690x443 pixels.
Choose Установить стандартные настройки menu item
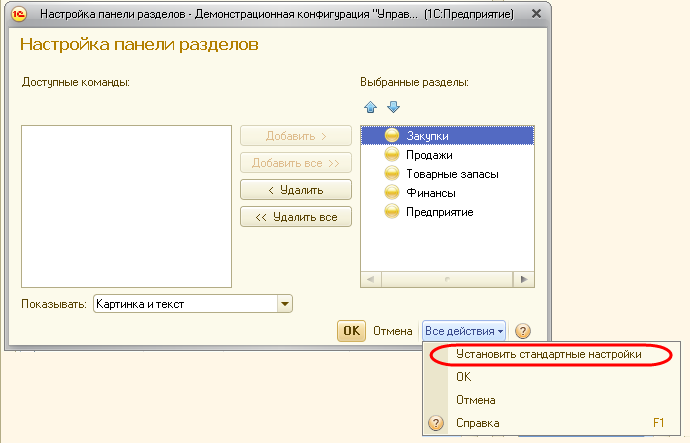click(x=548, y=354)
